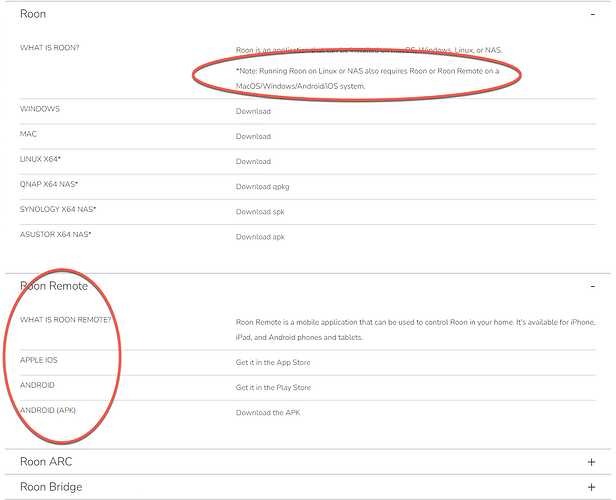Click the Download the APK link
This screenshot has height=500, width=616.
point(268,412)
